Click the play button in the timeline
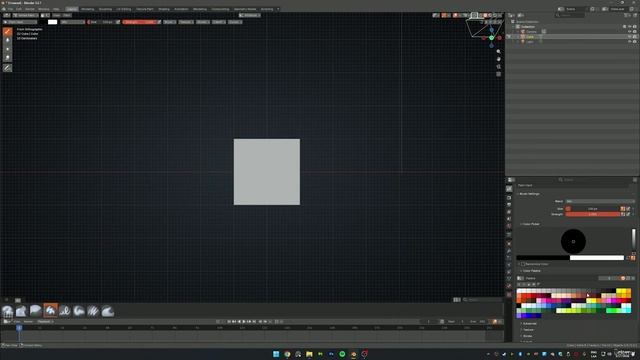Image resolution: width=640 pixels, height=360 pixels. click(x=244, y=322)
